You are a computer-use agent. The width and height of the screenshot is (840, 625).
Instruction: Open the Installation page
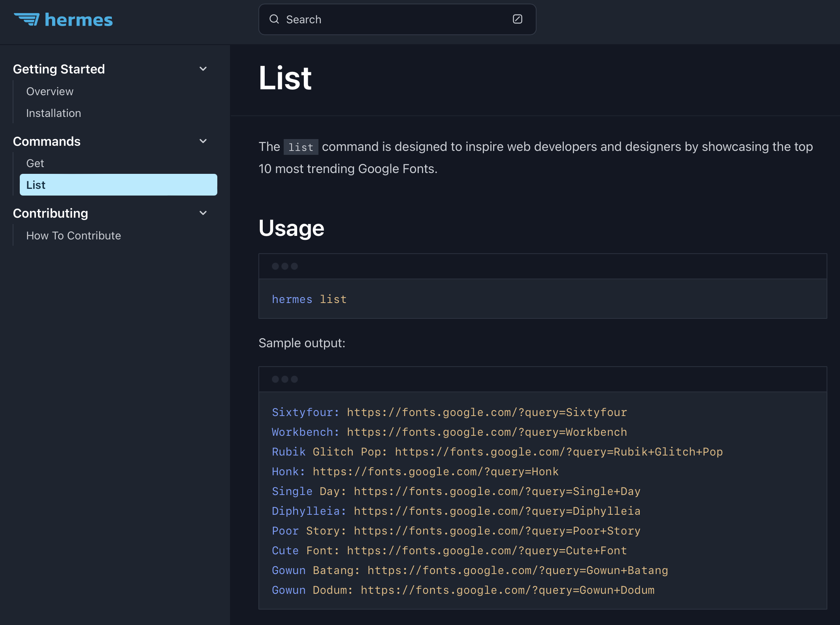coord(53,113)
